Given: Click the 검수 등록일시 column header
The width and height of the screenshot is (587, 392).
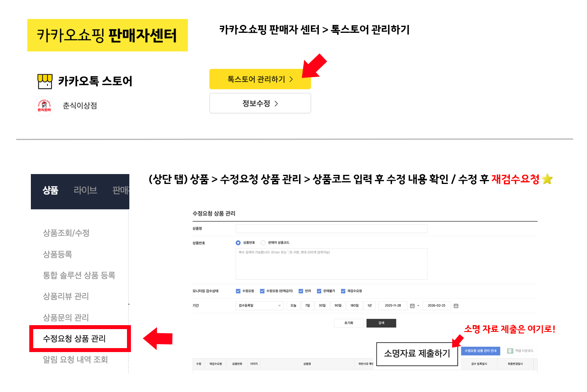Looking at the screenshot, I should point(479,364).
